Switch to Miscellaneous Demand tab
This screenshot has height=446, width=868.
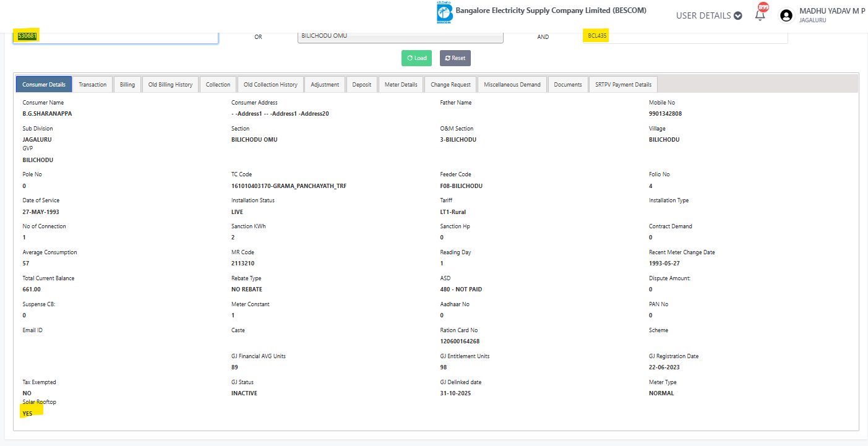click(512, 85)
